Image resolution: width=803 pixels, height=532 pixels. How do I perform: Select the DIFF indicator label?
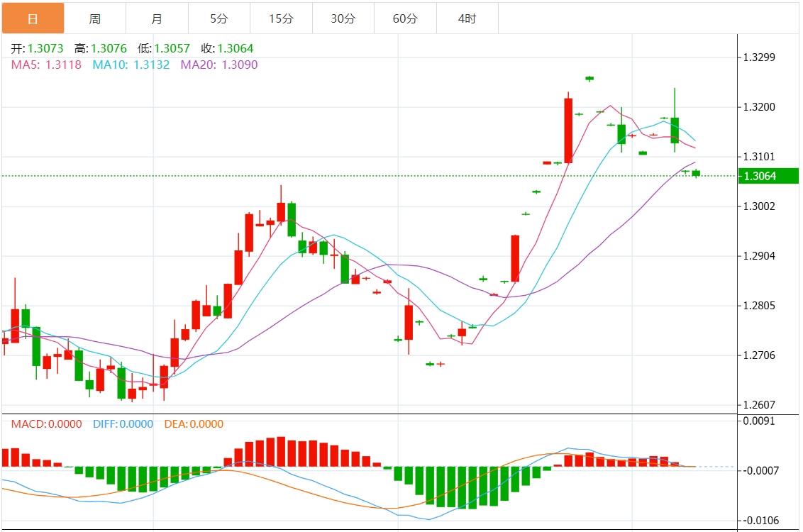(x=123, y=424)
